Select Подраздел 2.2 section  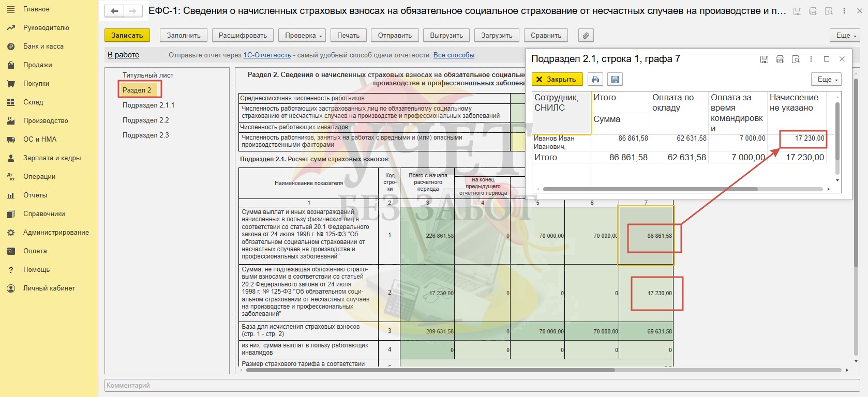coord(146,120)
